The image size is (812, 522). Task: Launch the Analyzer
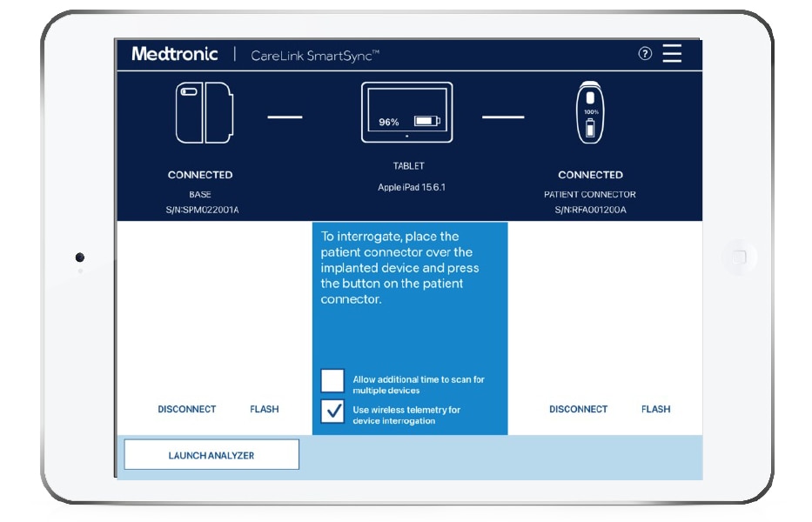(x=211, y=454)
